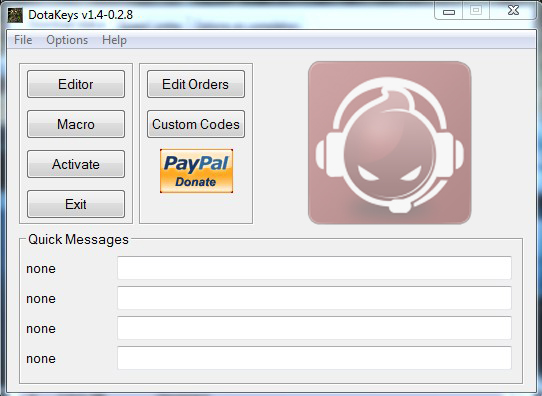
Task: Click the headset mascot logo image
Action: pos(390,143)
